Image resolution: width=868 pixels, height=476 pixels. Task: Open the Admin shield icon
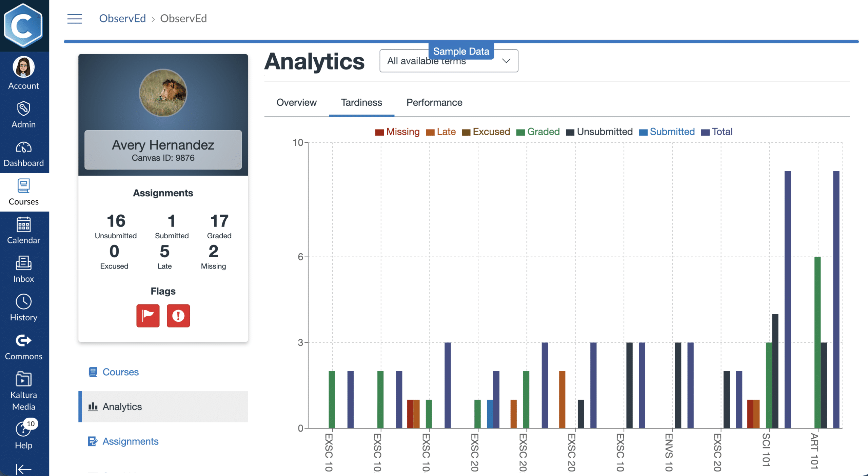point(23,109)
